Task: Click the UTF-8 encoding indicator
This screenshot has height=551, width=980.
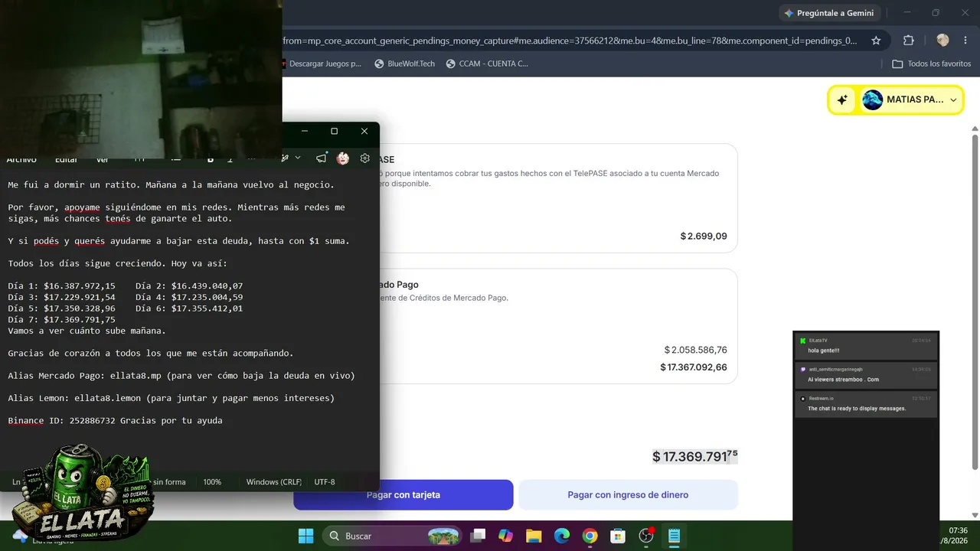Action: [x=325, y=482]
